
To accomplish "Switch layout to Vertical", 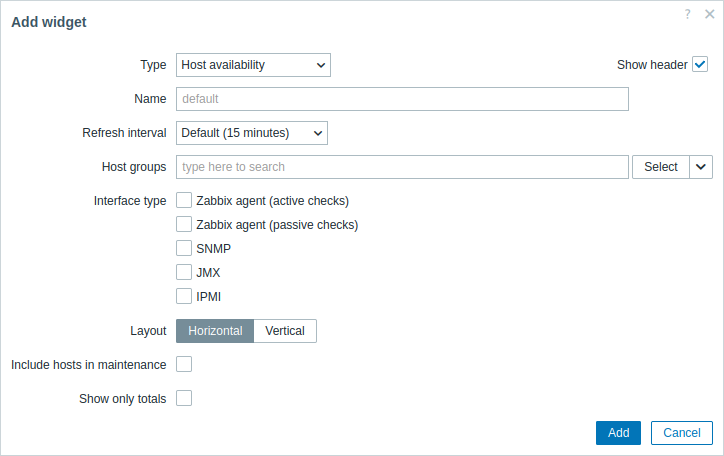I will click(285, 331).
